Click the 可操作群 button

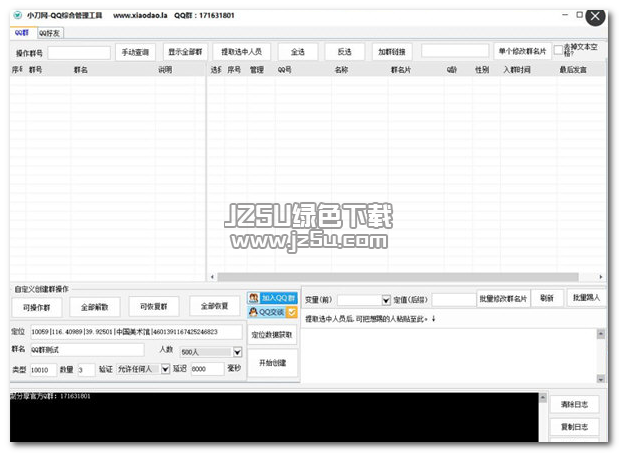[37, 307]
